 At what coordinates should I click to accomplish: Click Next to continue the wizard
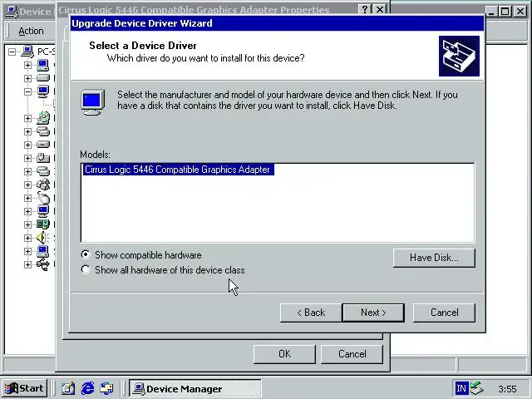[x=373, y=313]
